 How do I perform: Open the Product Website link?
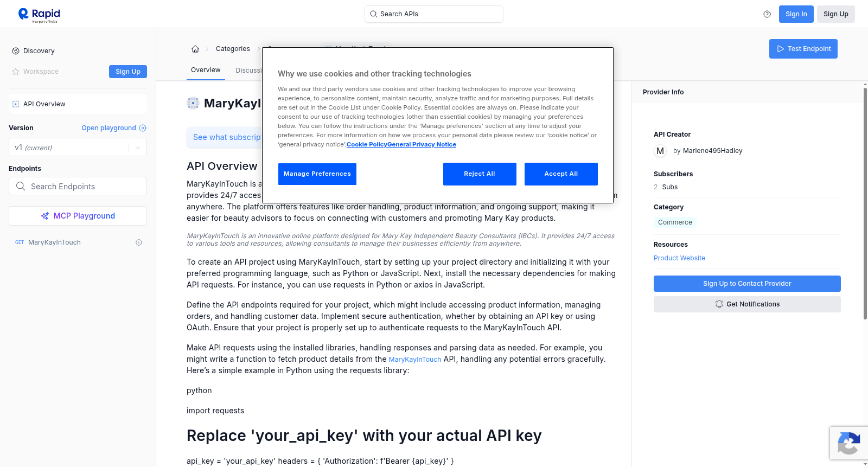[x=679, y=258]
